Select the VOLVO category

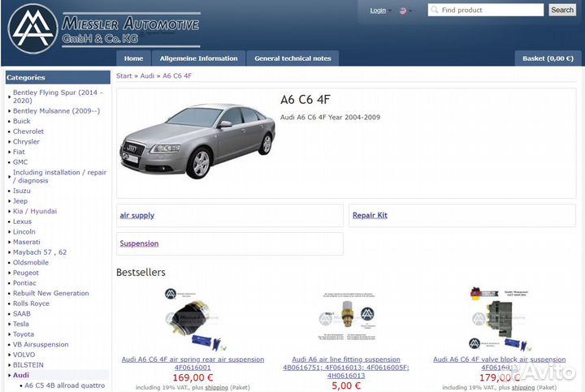tap(24, 355)
